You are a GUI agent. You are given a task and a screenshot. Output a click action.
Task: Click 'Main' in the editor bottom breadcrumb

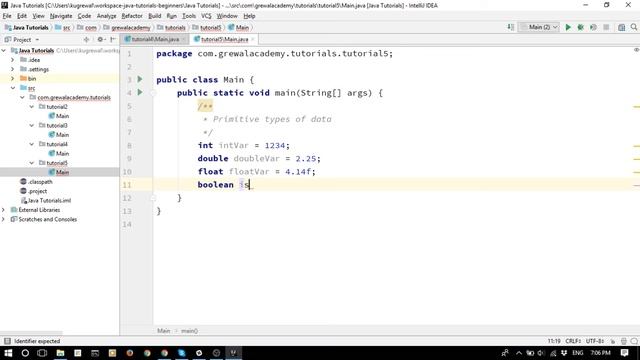coord(163,331)
